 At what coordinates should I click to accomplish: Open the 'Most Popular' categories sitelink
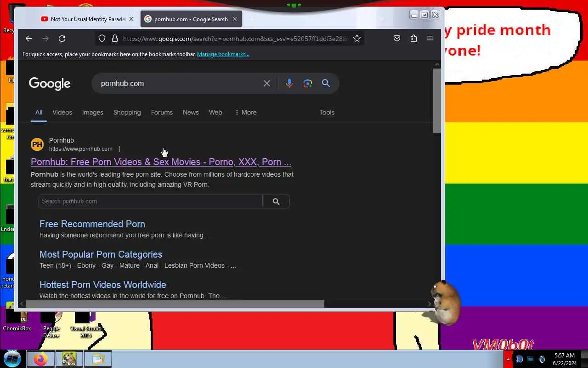(101, 254)
